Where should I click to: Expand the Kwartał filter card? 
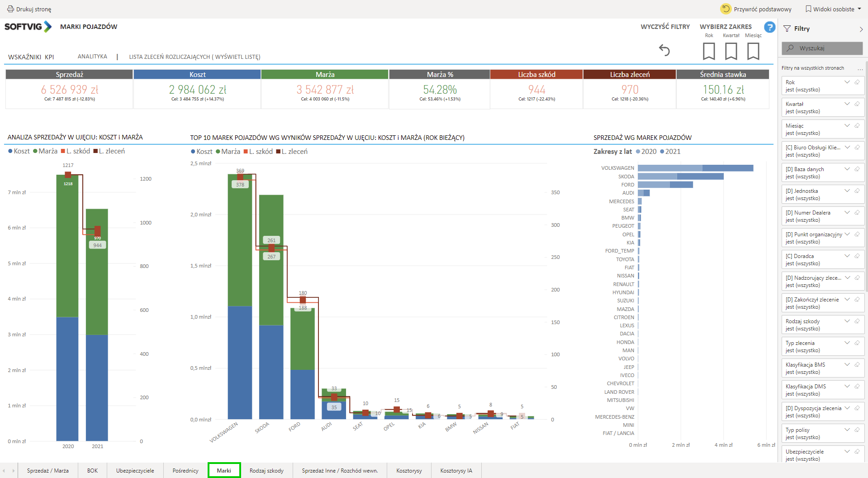click(x=847, y=104)
